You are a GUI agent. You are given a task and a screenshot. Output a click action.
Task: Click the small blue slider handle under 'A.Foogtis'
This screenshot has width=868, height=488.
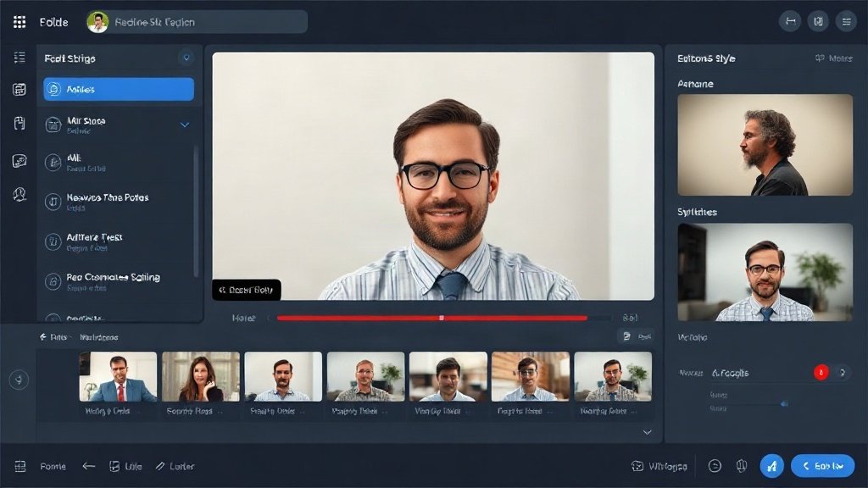[x=784, y=404]
